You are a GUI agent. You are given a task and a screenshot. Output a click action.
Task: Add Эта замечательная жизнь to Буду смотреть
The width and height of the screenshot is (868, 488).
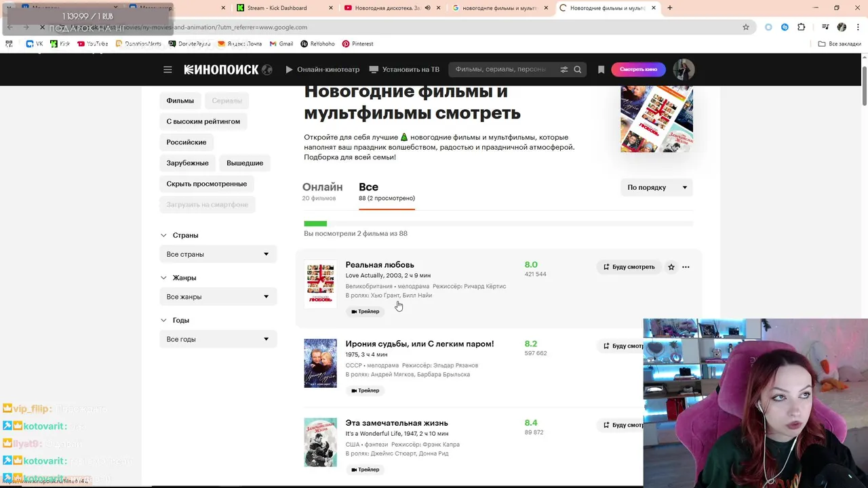(x=620, y=425)
